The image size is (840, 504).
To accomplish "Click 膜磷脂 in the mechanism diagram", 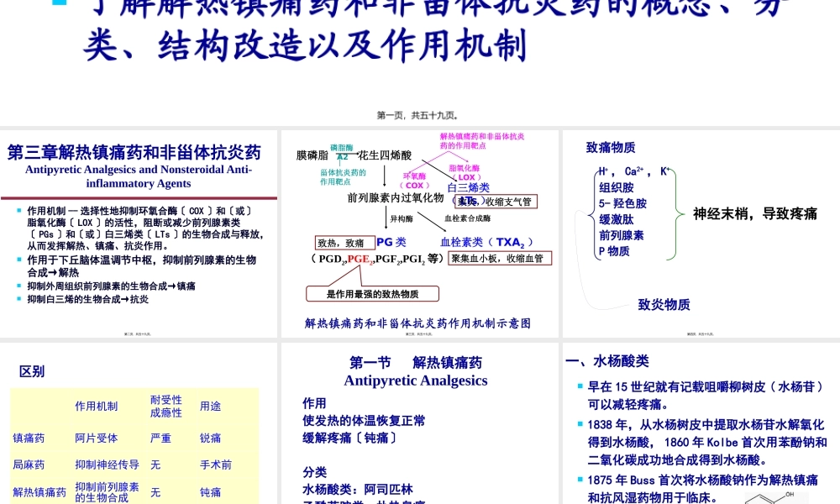I will 312,155.
